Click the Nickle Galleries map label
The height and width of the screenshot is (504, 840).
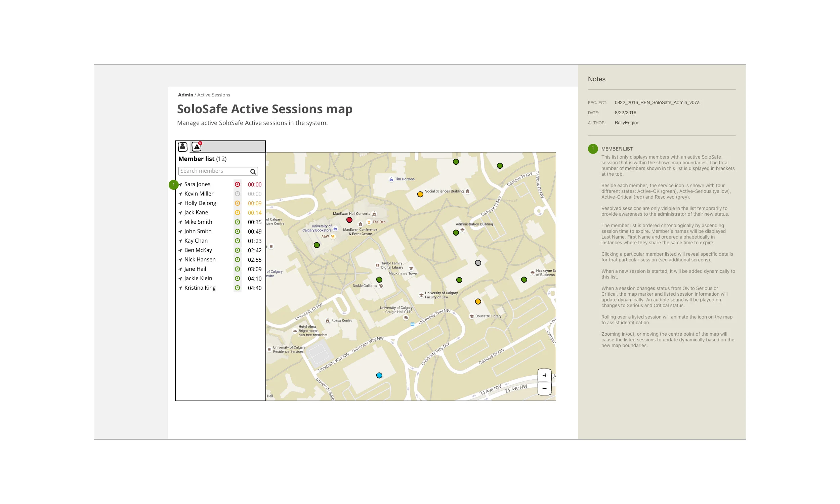click(x=365, y=286)
